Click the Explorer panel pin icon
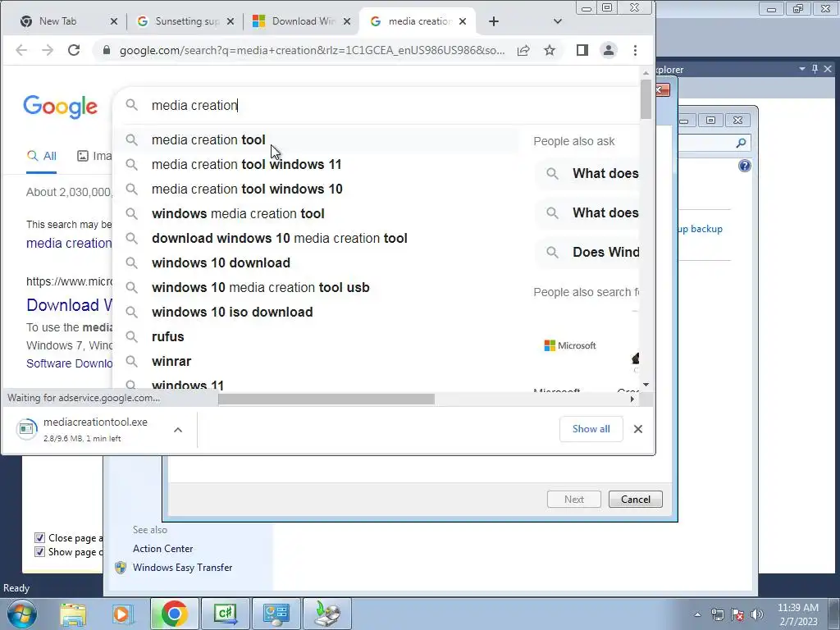 (815, 69)
